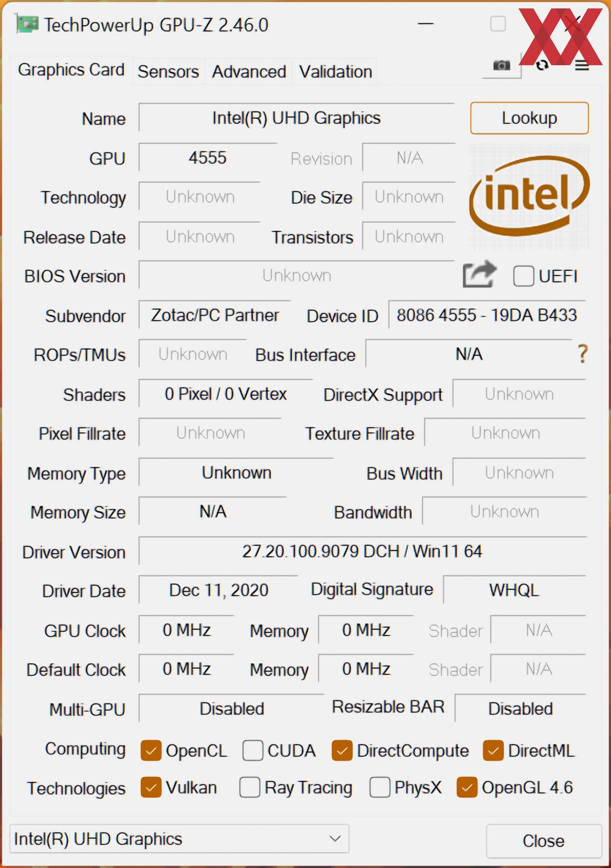The height and width of the screenshot is (868, 611).
Task: Click the Multi-GPU Disabled field
Action: (231, 709)
